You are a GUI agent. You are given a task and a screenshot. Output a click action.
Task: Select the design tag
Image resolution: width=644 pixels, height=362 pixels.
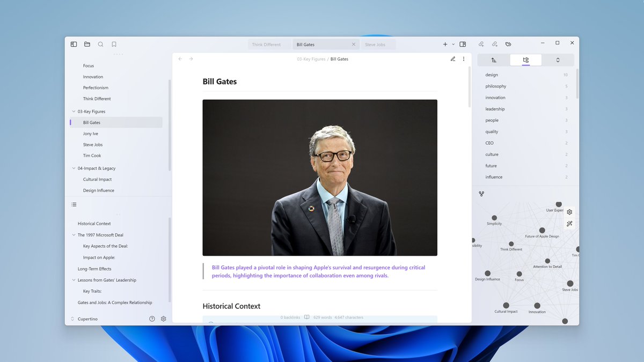pyautogui.click(x=492, y=75)
